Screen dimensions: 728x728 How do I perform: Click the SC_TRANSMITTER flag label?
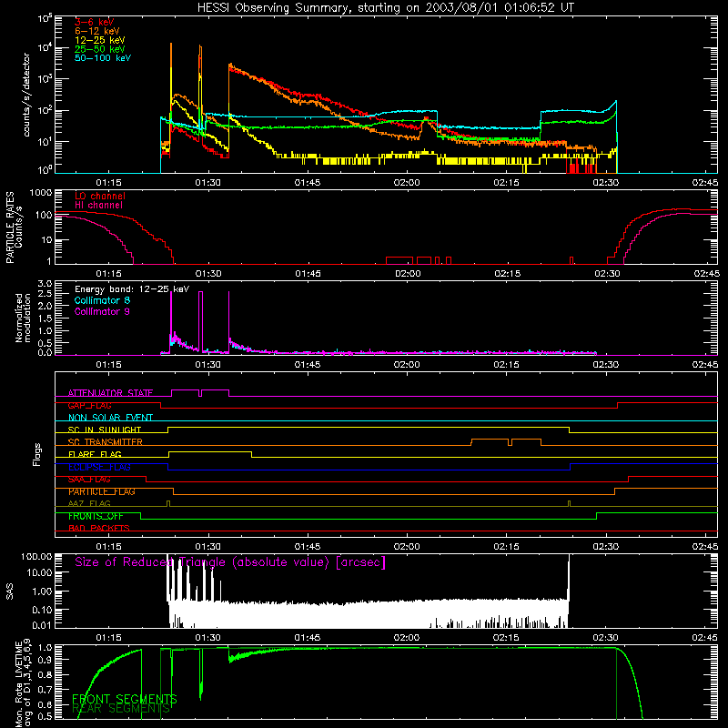click(x=106, y=442)
